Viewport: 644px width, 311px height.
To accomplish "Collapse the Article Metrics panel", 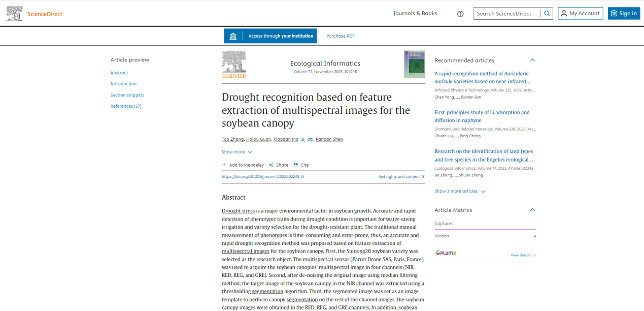I will [x=532, y=210].
